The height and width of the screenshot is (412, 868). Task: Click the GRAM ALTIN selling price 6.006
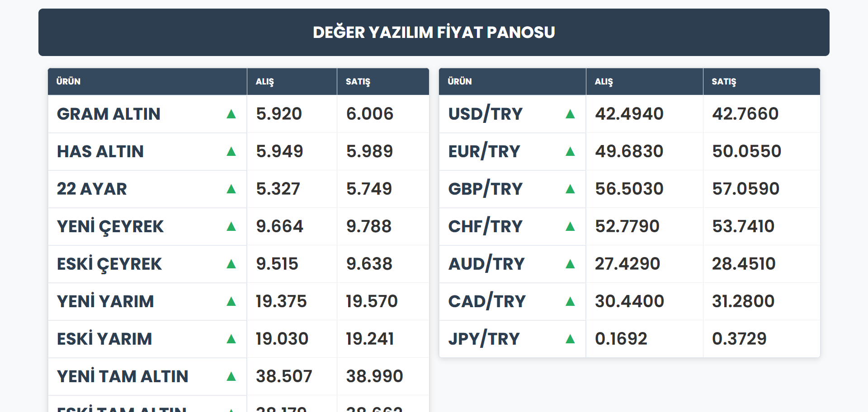pos(370,114)
